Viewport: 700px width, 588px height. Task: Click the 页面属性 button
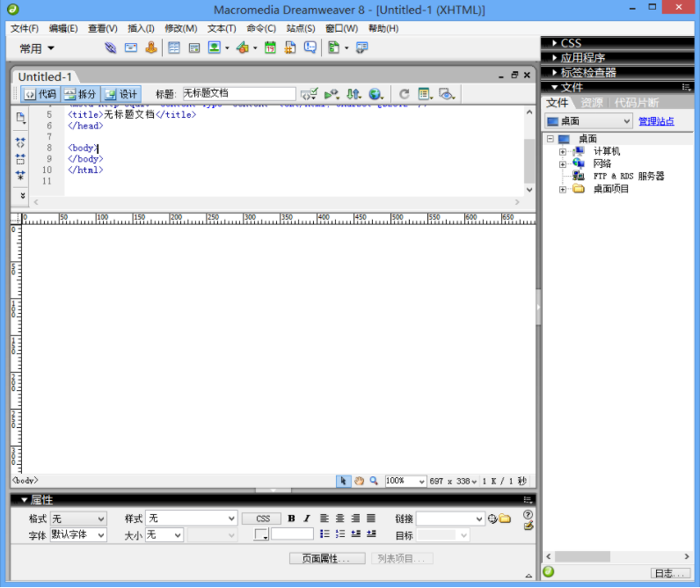tap(327, 558)
